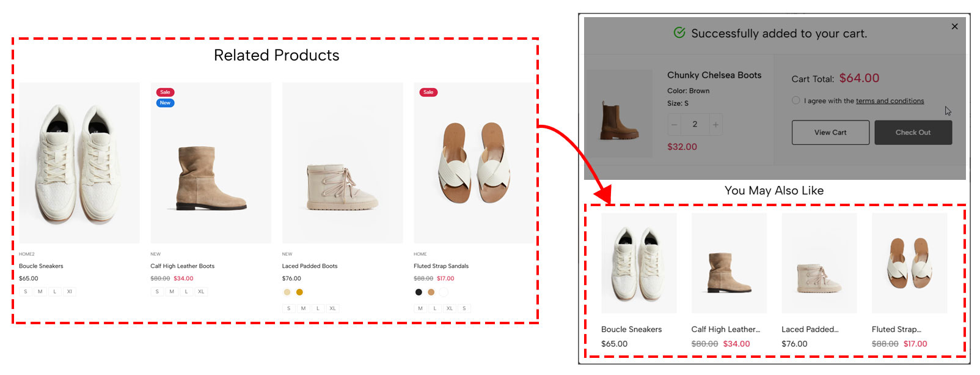
Task: Select size L for Laced Padded Boots
Action: [318, 308]
